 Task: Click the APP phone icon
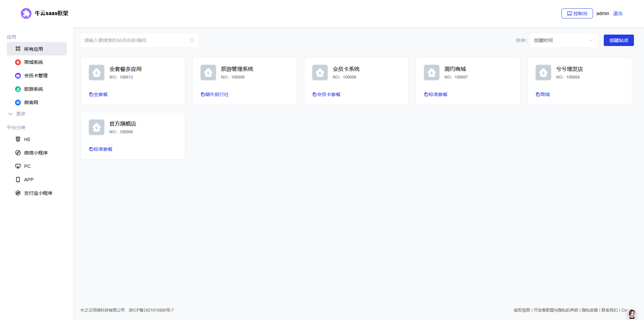point(18,180)
